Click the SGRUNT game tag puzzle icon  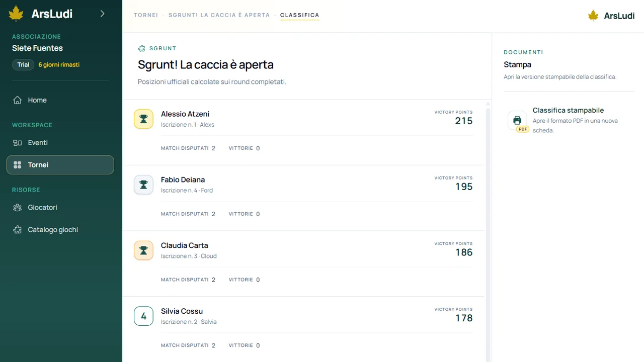[x=142, y=48]
